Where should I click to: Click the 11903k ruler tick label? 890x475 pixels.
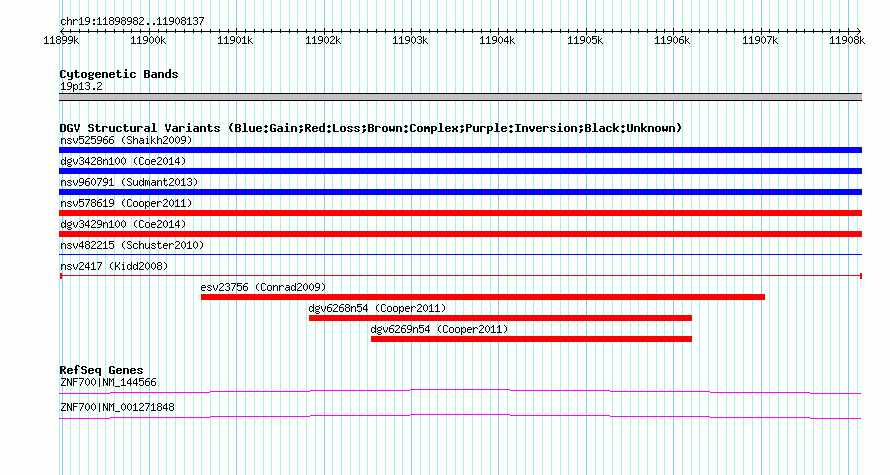410,40
